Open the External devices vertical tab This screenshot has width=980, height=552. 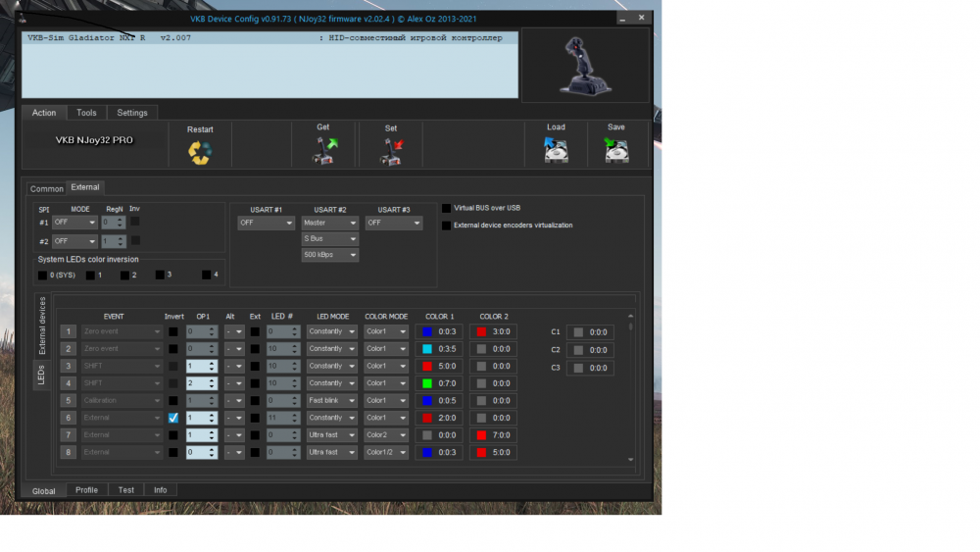coord(42,326)
